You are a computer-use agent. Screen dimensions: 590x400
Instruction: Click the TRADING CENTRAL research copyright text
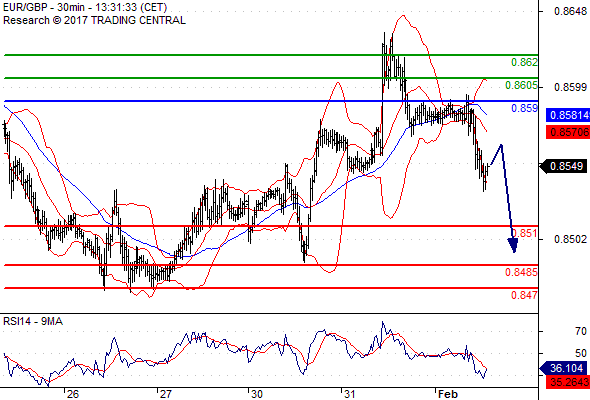coord(94,20)
